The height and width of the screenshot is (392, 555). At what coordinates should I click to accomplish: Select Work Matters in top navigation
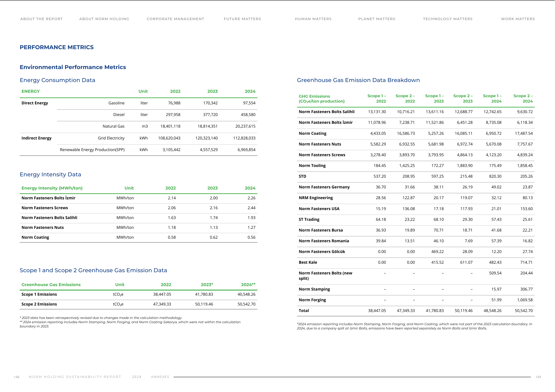pos(518,19)
